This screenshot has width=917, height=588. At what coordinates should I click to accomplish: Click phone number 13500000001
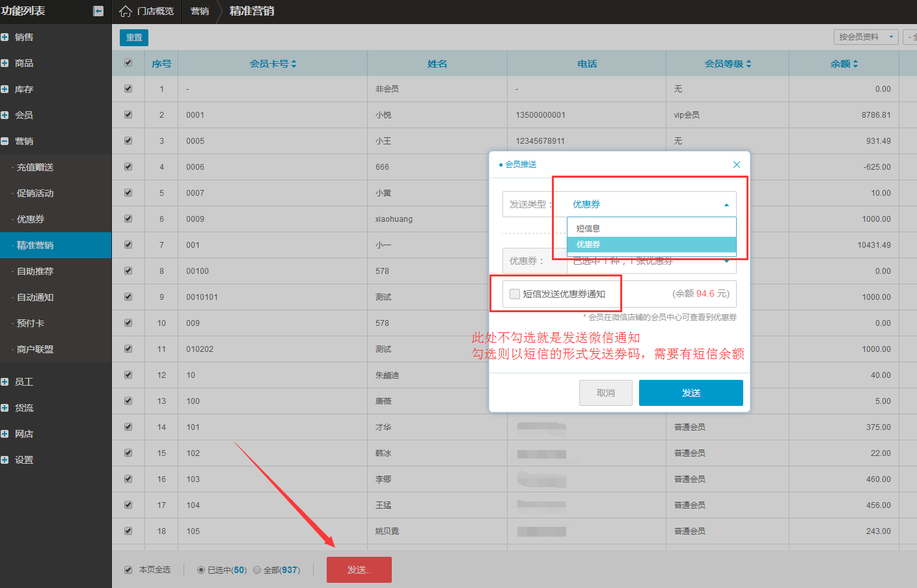click(x=541, y=115)
